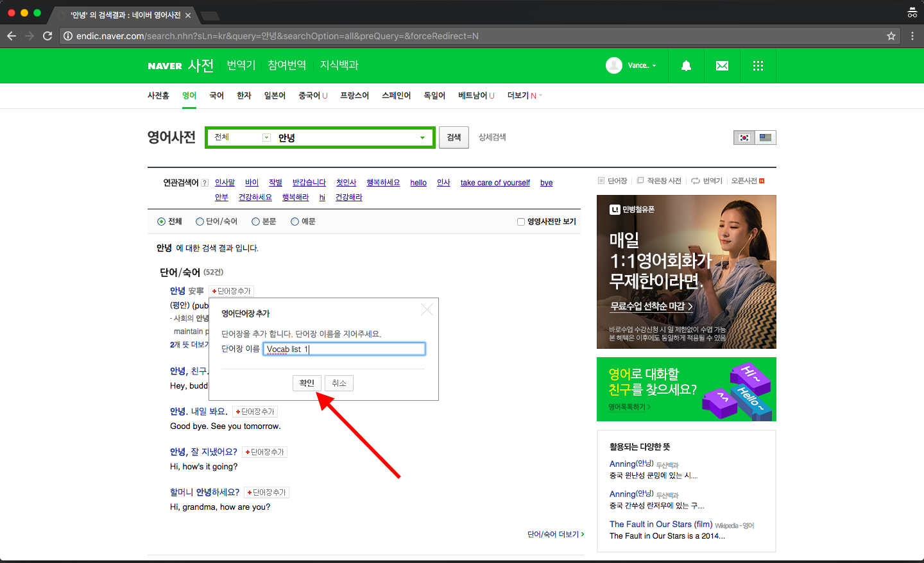Select the 전체 radio button

(161, 222)
